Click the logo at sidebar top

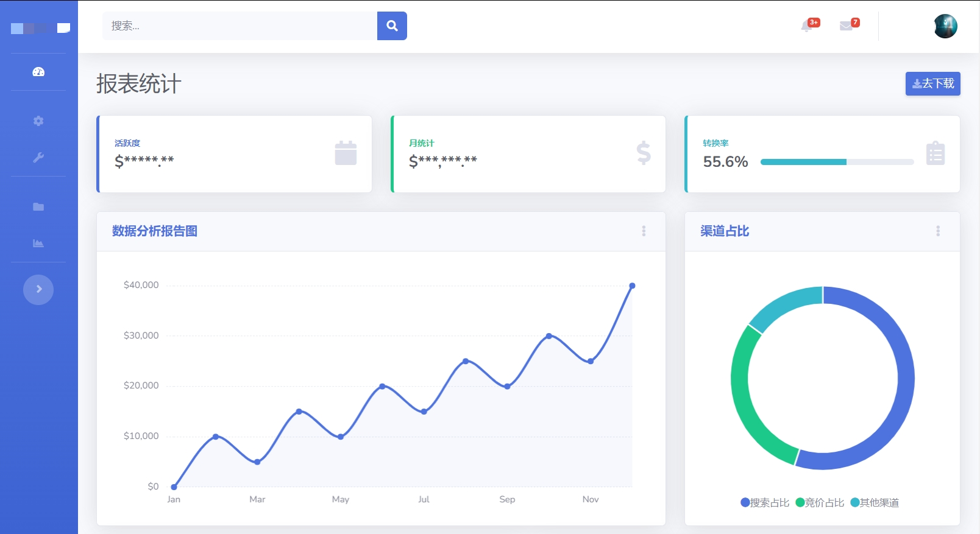[40, 28]
